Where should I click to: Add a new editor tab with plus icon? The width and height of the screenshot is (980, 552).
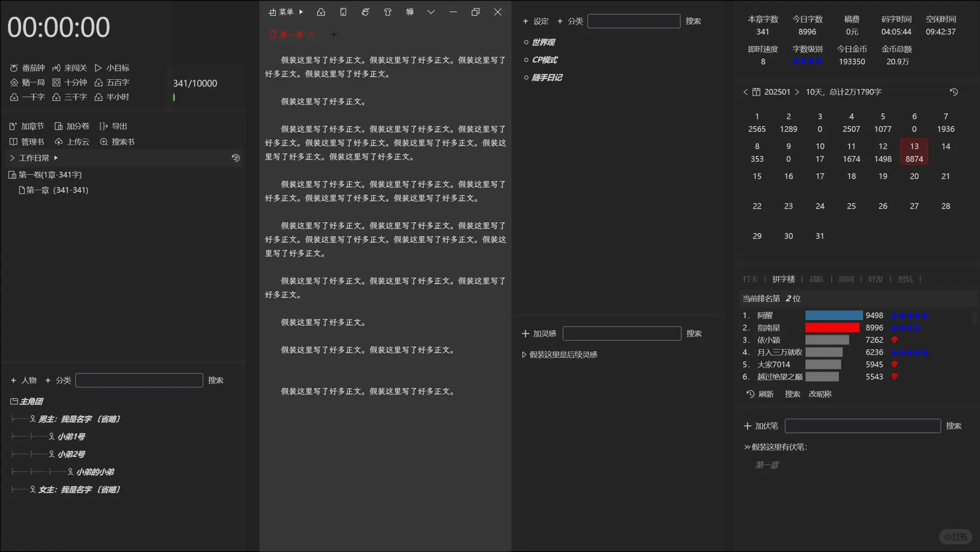pos(333,34)
